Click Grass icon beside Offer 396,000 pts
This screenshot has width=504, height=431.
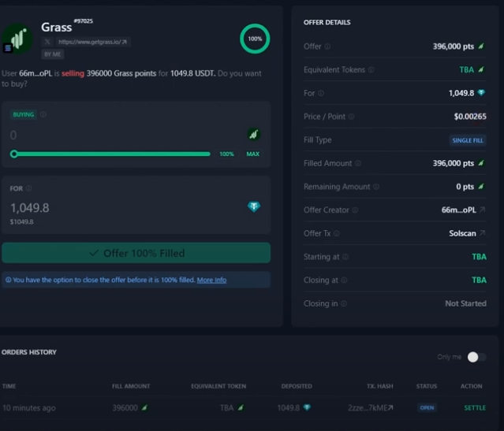[x=481, y=46]
